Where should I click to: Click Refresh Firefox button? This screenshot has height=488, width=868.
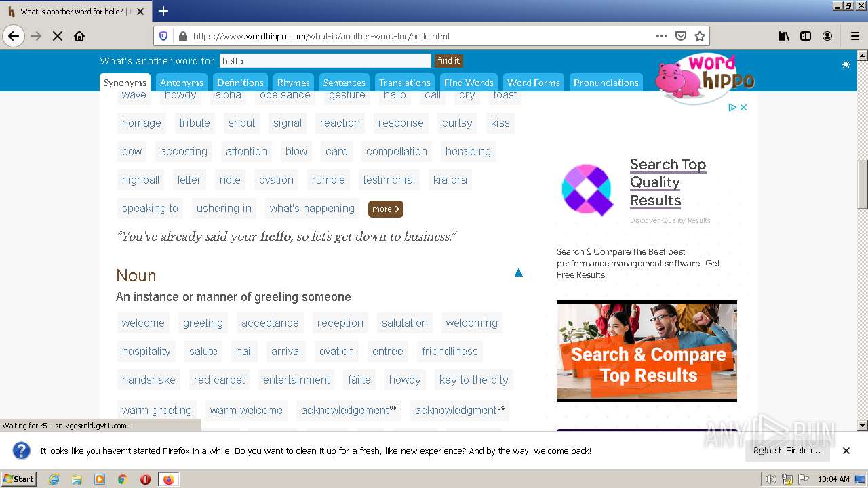pos(787,451)
